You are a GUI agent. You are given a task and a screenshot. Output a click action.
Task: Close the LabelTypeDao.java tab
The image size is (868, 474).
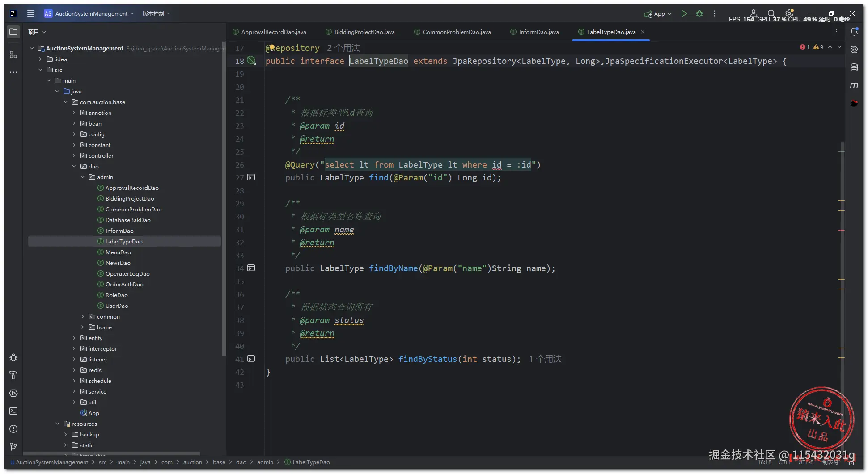coord(643,32)
